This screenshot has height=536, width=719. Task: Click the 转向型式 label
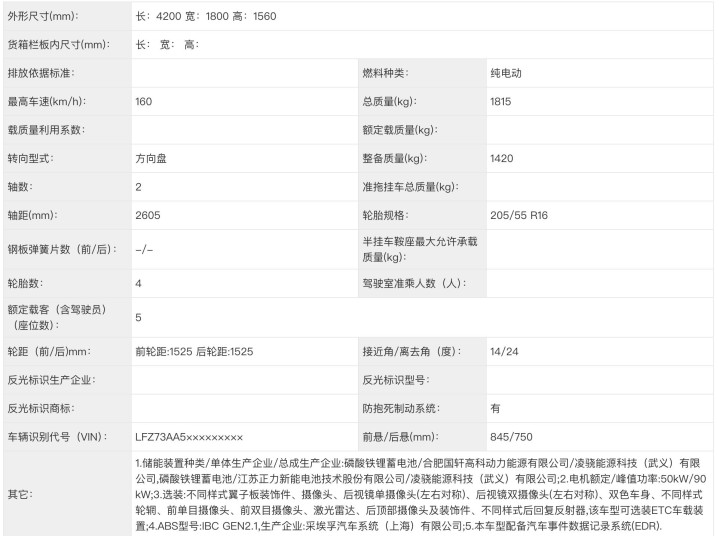(x=30, y=159)
